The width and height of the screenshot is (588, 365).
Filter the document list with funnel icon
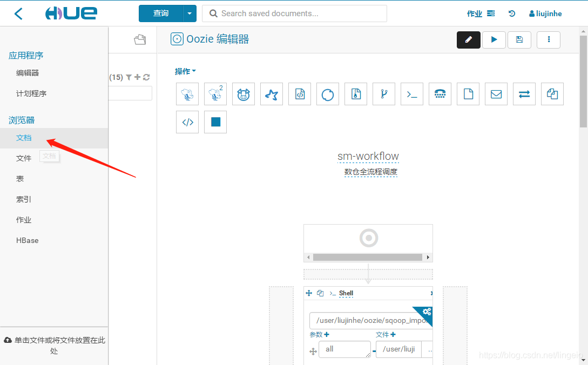click(129, 77)
